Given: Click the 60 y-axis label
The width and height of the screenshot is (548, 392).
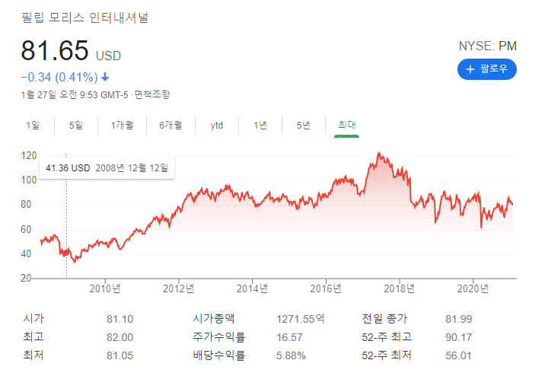Looking at the screenshot, I should (26, 230).
